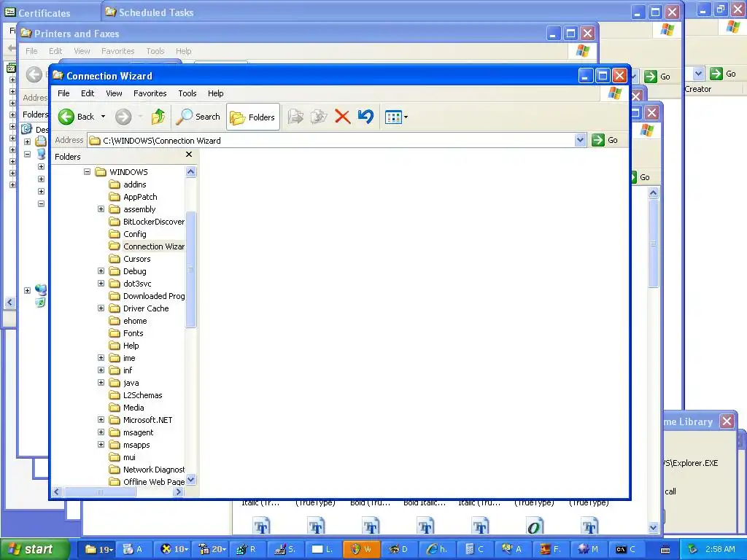
Task: Open the Favorites menu in Connection Wizard
Action: point(150,93)
